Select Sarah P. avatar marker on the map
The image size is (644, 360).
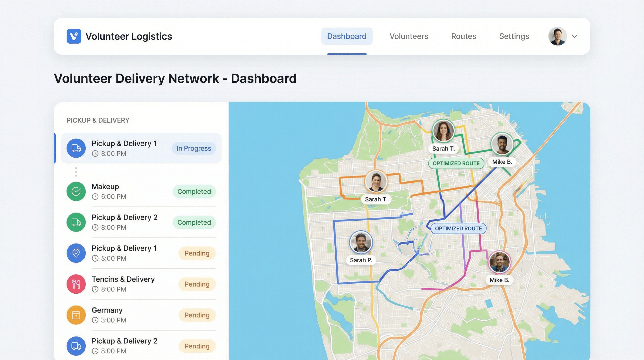(361, 242)
